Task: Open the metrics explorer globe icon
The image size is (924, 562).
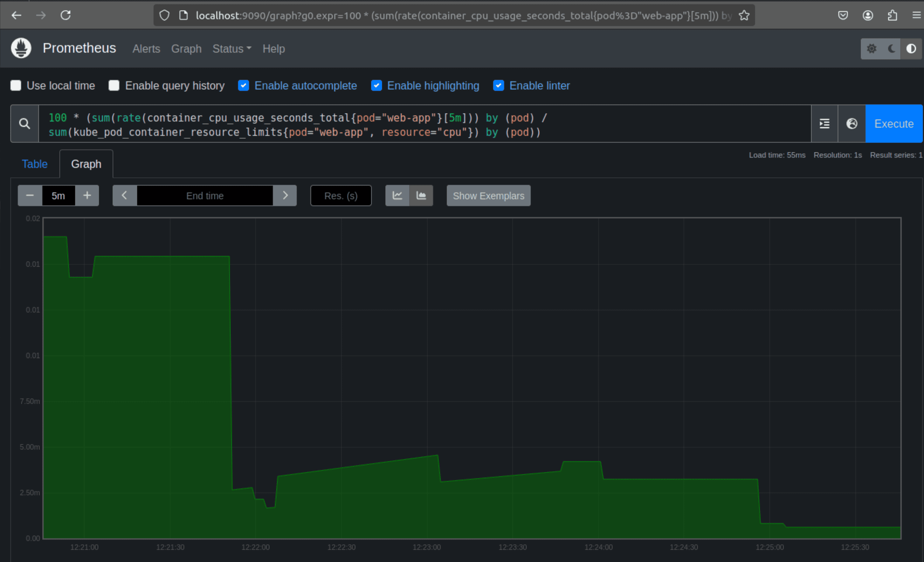Action: click(852, 124)
